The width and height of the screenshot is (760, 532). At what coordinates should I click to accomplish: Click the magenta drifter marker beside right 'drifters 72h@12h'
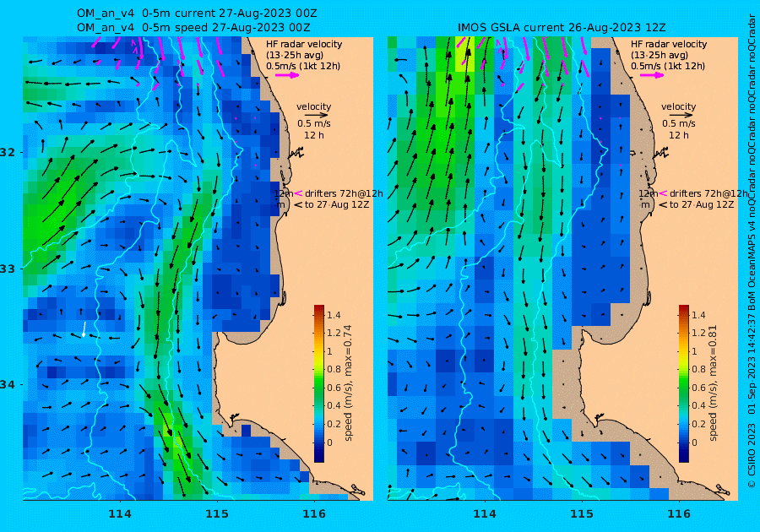click(x=663, y=193)
